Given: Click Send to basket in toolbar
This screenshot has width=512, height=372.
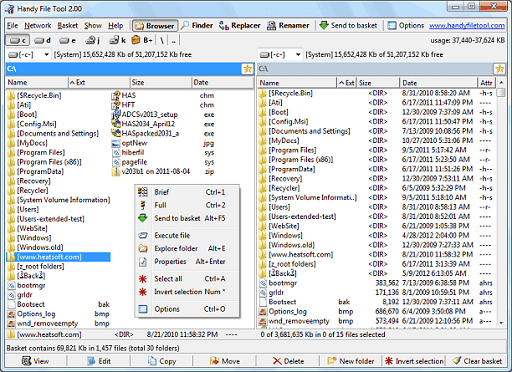Looking at the screenshot, I should point(348,26).
